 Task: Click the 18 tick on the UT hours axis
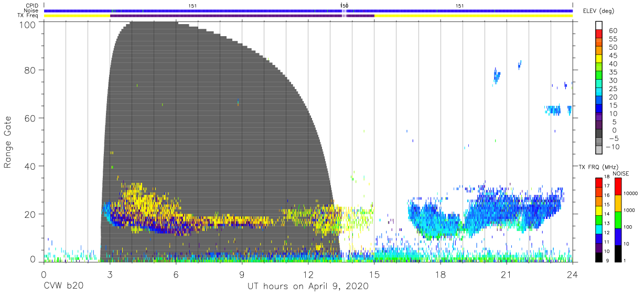pos(440,274)
